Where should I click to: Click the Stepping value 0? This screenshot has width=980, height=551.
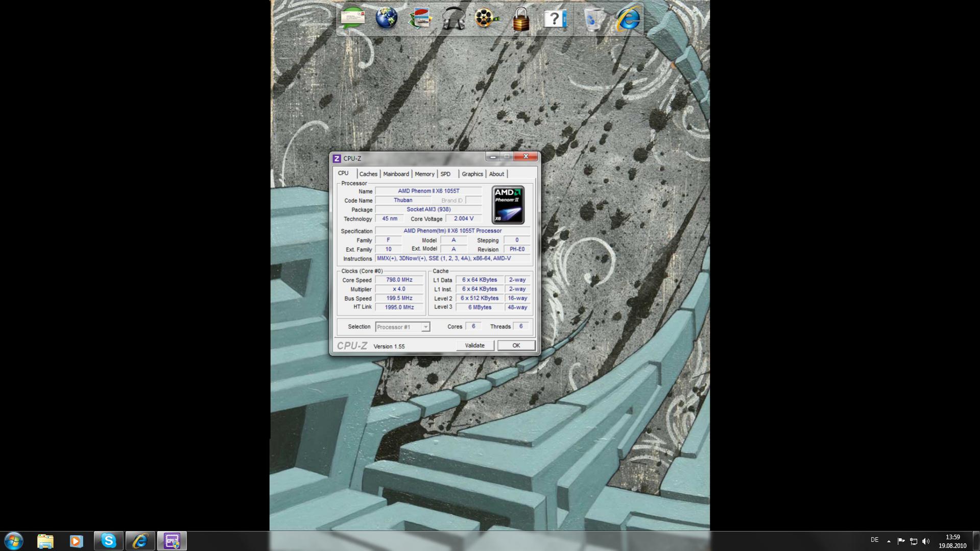(x=517, y=240)
